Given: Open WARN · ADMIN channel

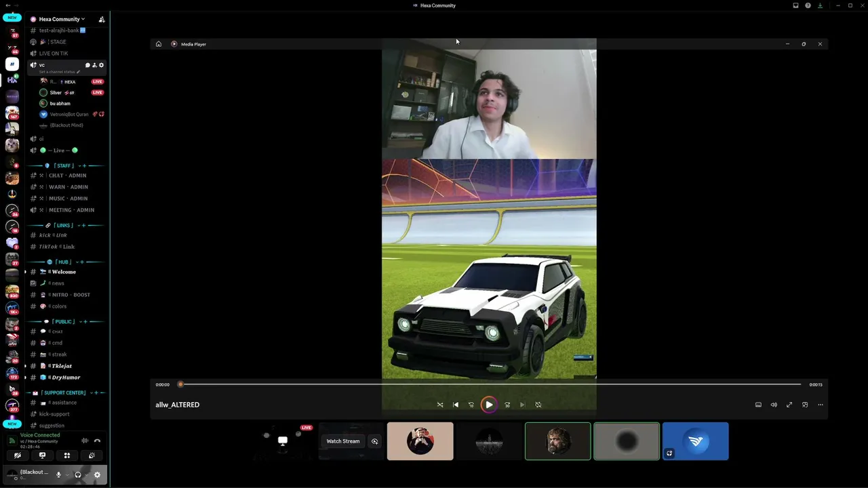Looking at the screenshot, I should 67,187.
